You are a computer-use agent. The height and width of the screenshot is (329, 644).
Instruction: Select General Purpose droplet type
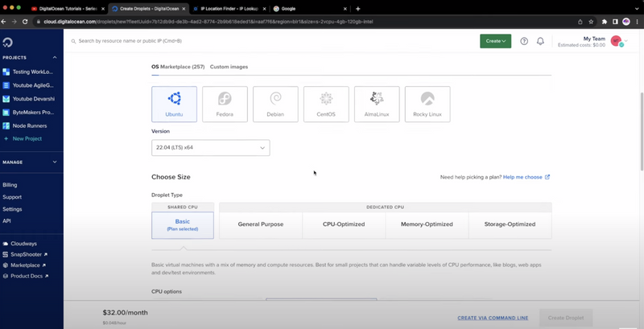click(x=261, y=224)
